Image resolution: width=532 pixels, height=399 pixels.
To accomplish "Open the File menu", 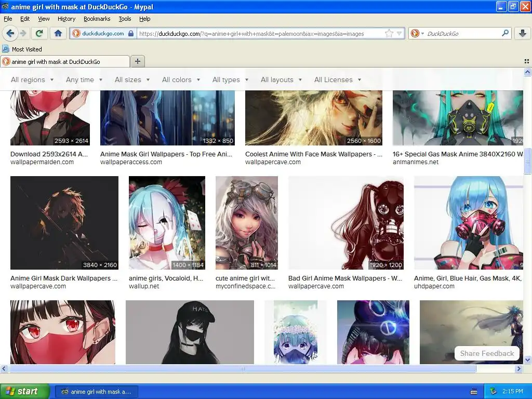I will point(8,19).
